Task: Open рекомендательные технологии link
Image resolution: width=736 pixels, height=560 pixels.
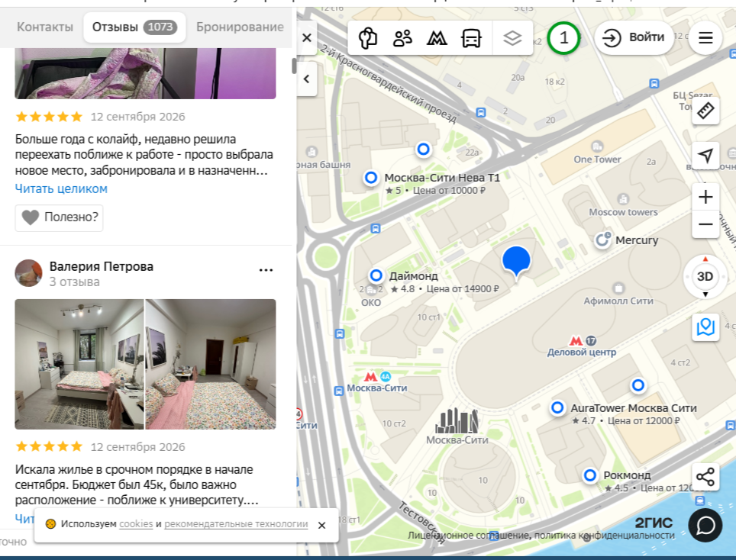Action: pyautogui.click(x=236, y=524)
